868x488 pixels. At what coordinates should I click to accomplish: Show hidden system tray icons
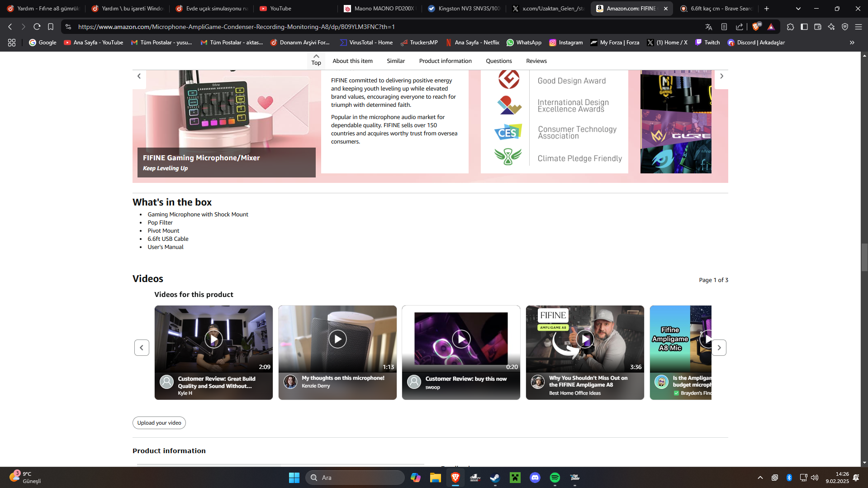760,478
